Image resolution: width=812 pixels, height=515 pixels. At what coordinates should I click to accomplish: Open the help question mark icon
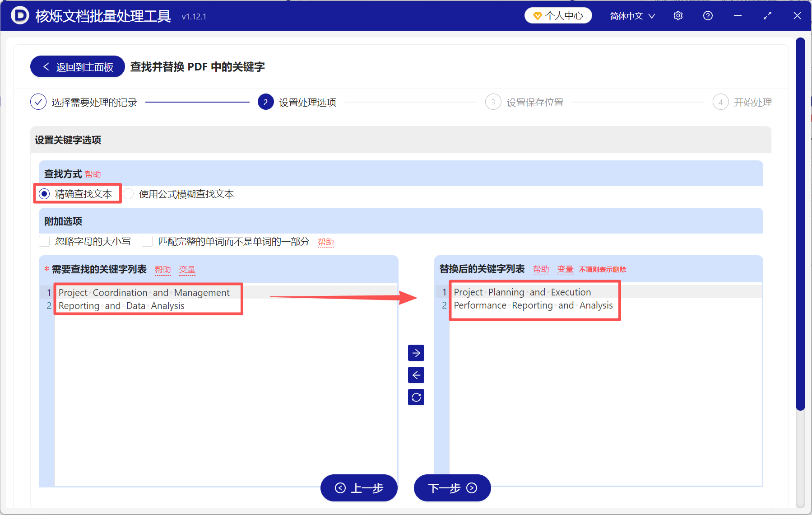pyautogui.click(x=707, y=15)
